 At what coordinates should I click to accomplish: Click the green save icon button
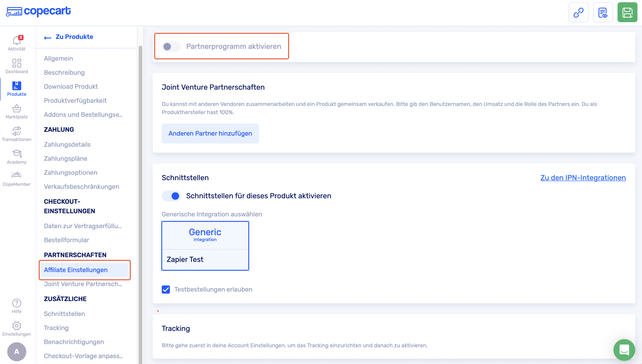(x=627, y=12)
